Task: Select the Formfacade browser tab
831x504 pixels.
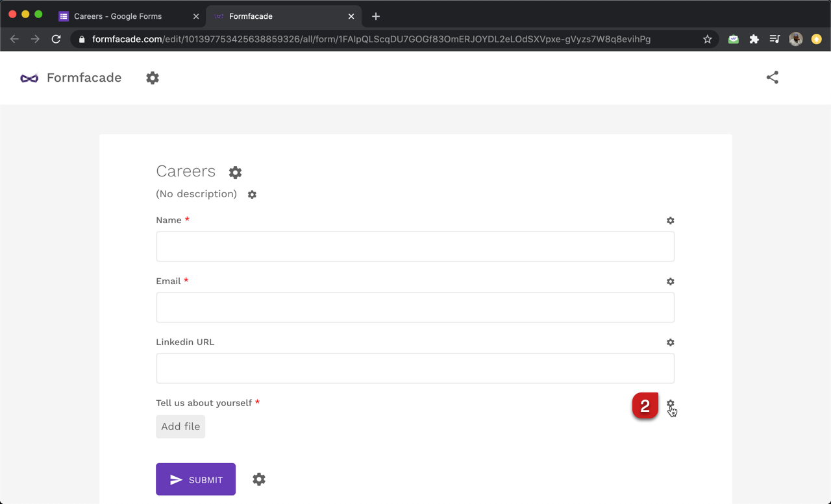Action: tap(273, 16)
